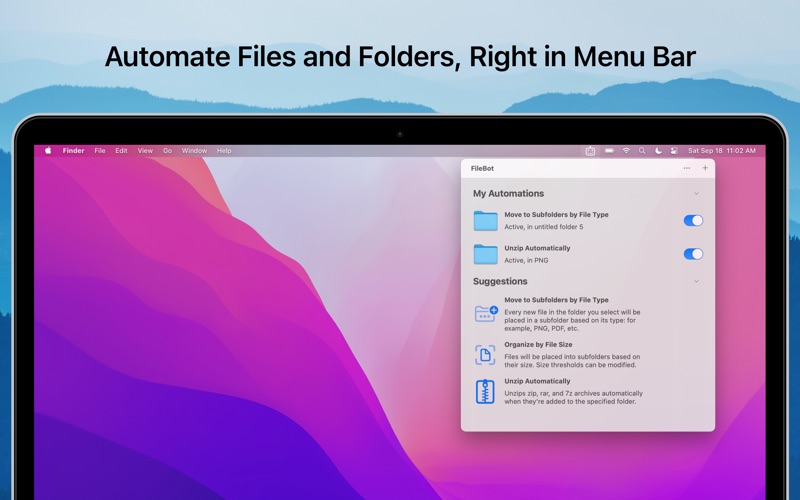Image resolution: width=800 pixels, height=500 pixels.
Task: Open the Wi-Fi menu bar icon
Action: click(x=626, y=151)
